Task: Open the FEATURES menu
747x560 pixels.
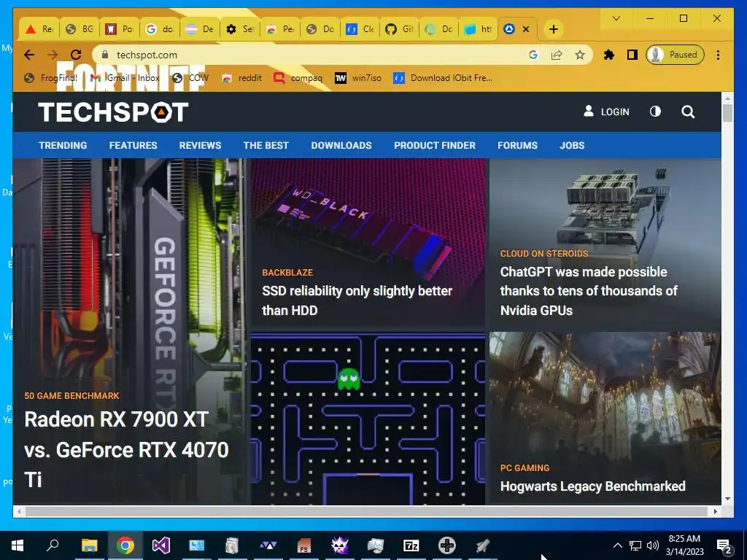Action: 133,145
